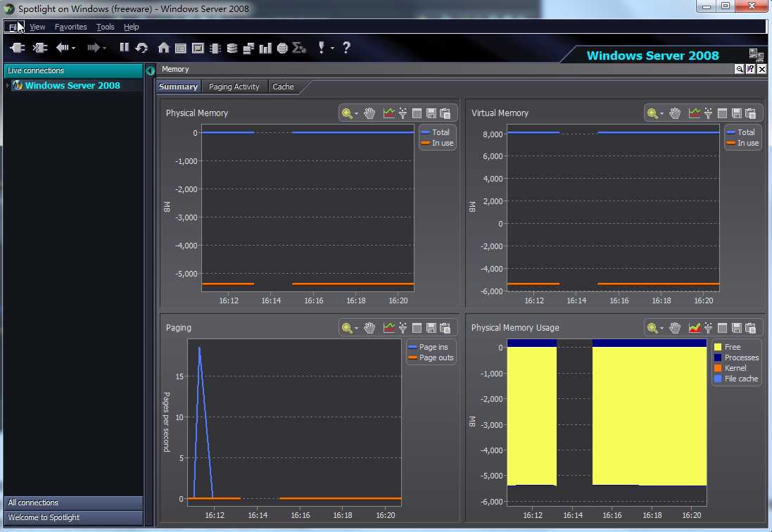Click the zoom magnifier icon on Paging chart
The height and width of the screenshot is (532, 772).
pos(347,328)
